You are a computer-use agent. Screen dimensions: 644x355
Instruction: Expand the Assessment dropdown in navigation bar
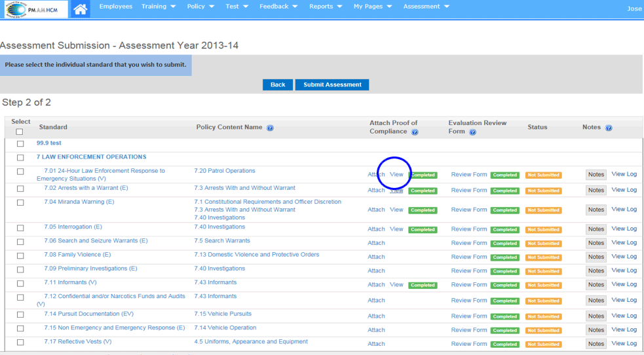[x=426, y=7]
